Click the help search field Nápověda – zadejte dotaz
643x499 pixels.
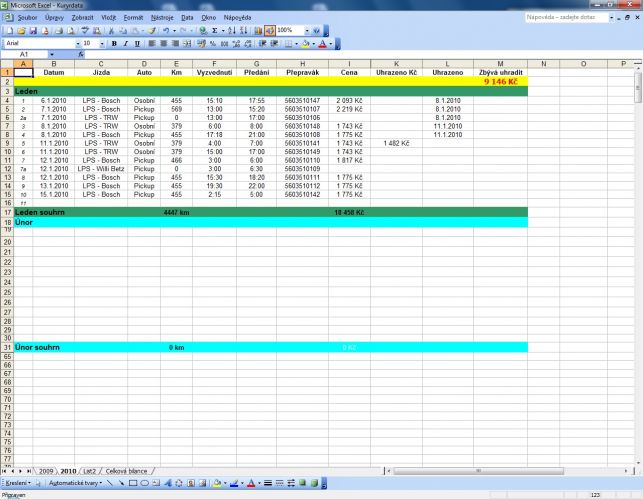[567, 18]
